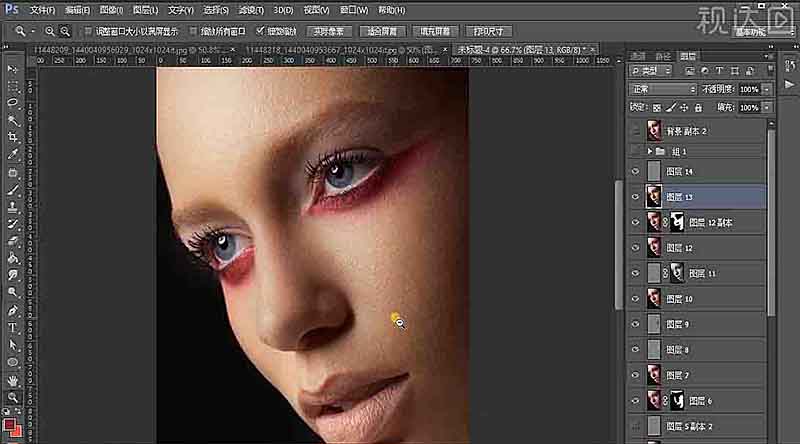Select the Smudge tool
The width and height of the screenshot is (800, 444).
pos(13,276)
